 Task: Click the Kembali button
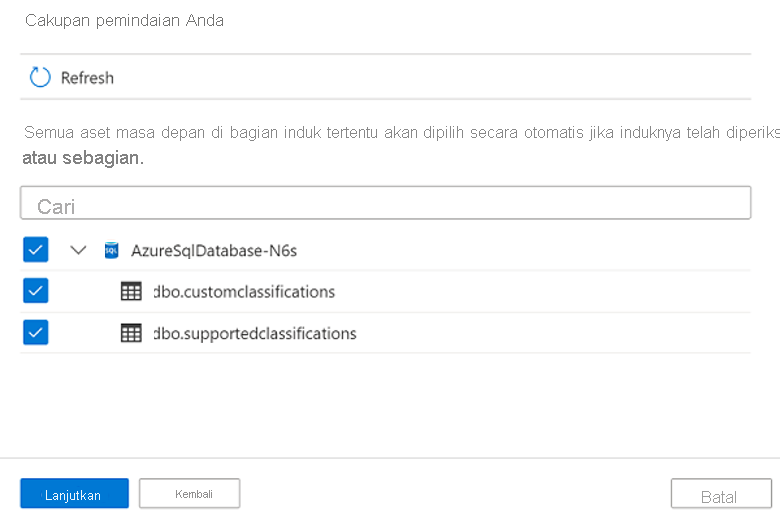[x=190, y=494]
